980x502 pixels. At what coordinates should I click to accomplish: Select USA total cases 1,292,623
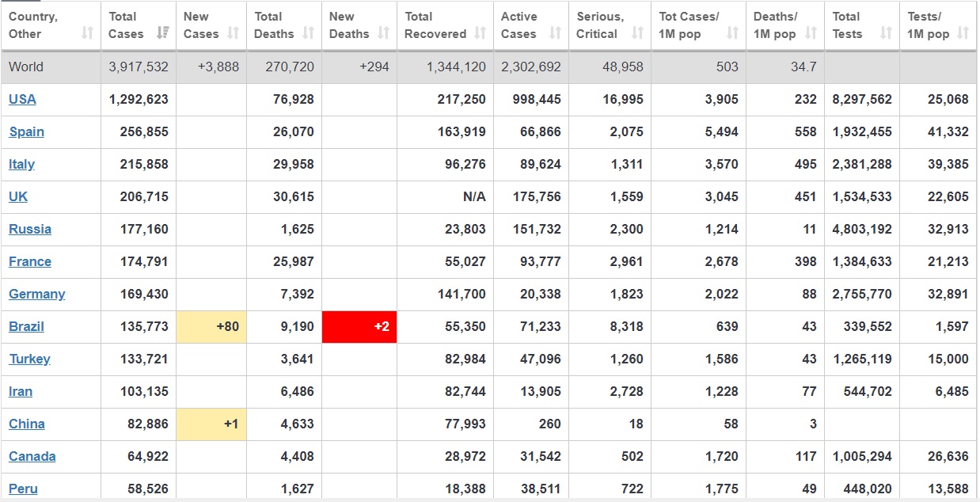[x=139, y=99]
